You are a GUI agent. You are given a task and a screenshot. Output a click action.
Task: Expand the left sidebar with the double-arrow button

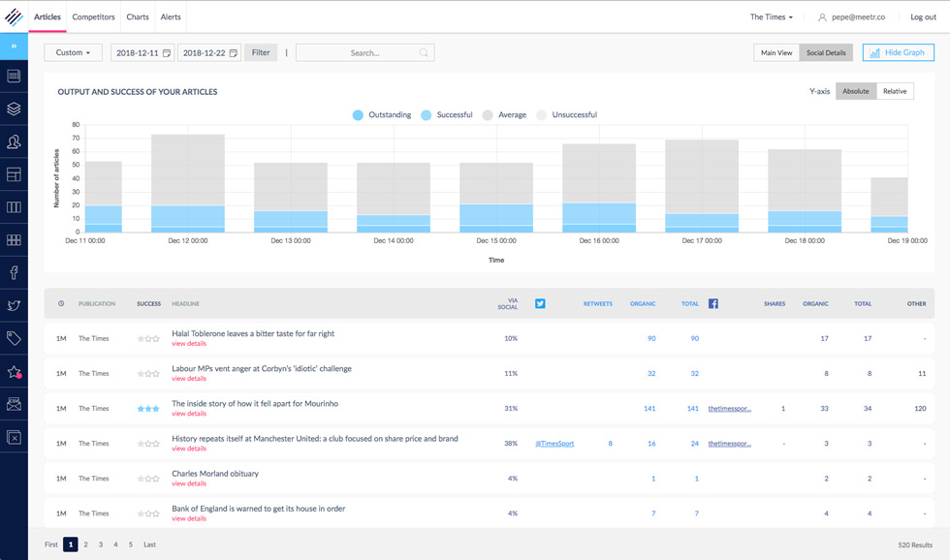click(14, 46)
